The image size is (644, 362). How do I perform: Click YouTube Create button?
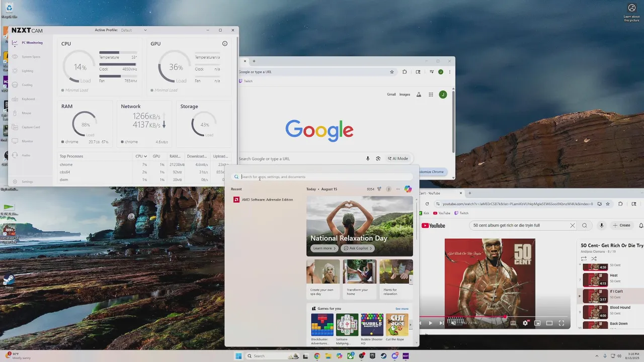[622, 225]
